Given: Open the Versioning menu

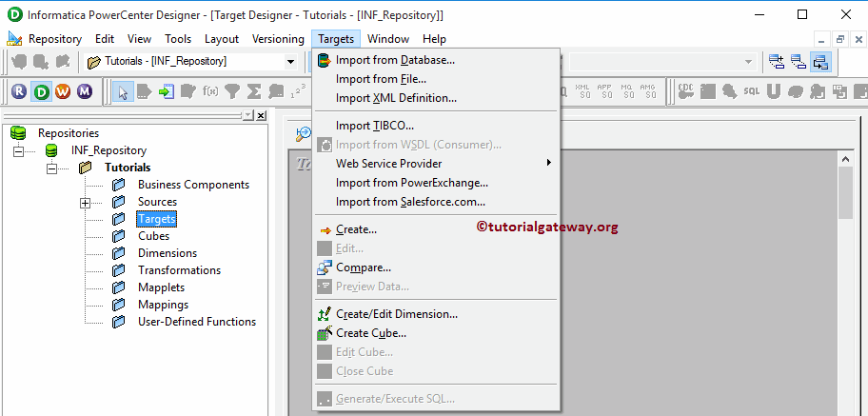Looking at the screenshot, I should tap(278, 39).
